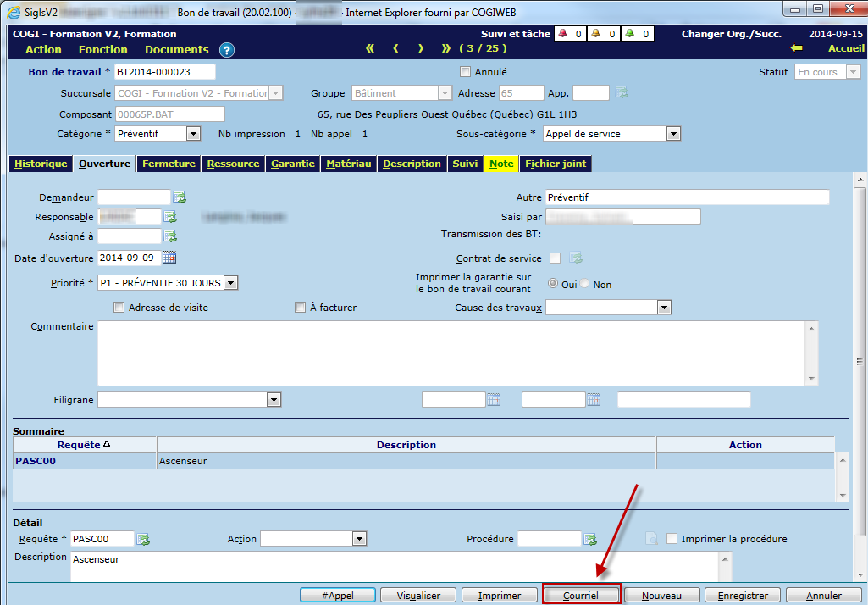
Task: Open the Demandeur lookup icon
Action: 180,197
